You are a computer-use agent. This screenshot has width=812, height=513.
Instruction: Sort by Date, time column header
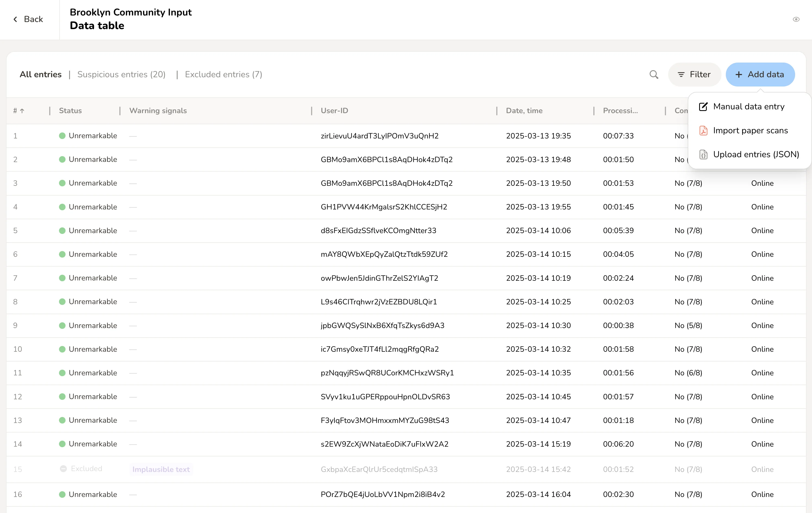(x=524, y=111)
